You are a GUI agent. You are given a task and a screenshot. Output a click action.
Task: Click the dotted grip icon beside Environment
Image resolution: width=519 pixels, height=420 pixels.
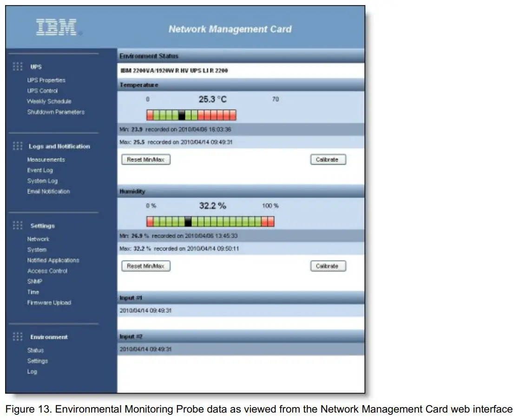(x=18, y=336)
